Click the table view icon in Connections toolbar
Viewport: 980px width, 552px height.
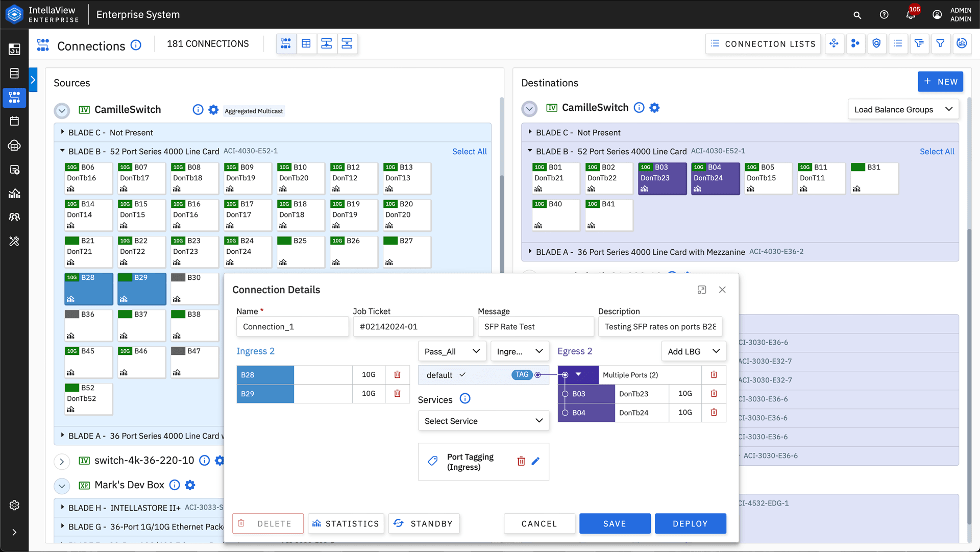[306, 43]
